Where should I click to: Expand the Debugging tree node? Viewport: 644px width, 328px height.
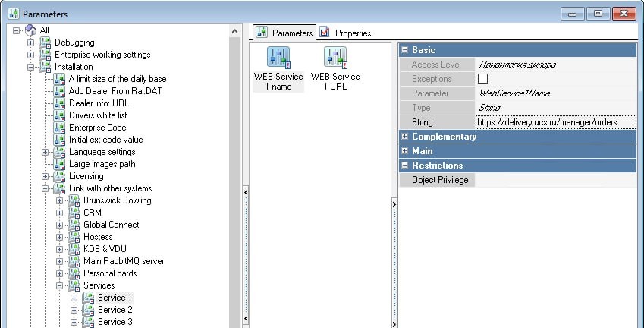pos(31,43)
